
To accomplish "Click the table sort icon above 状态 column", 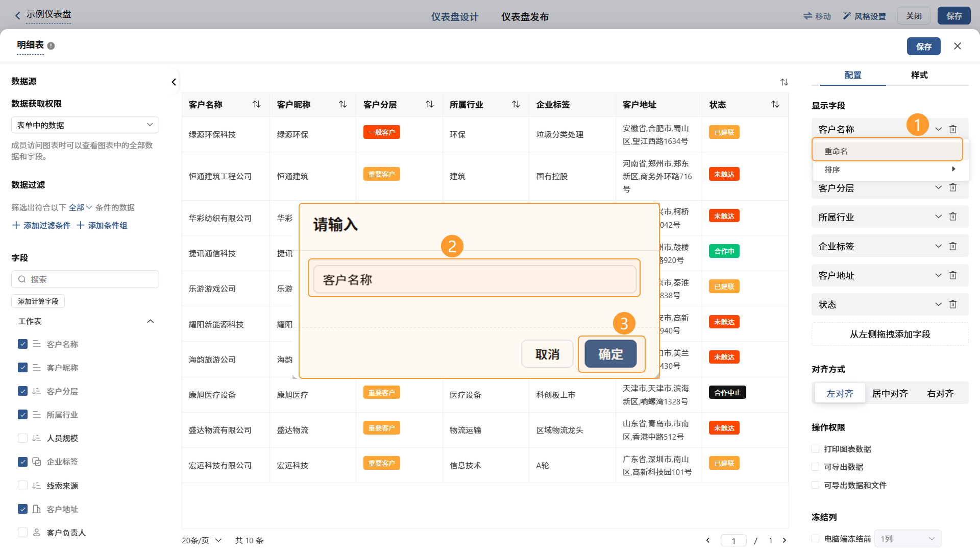I will [784, 82].
